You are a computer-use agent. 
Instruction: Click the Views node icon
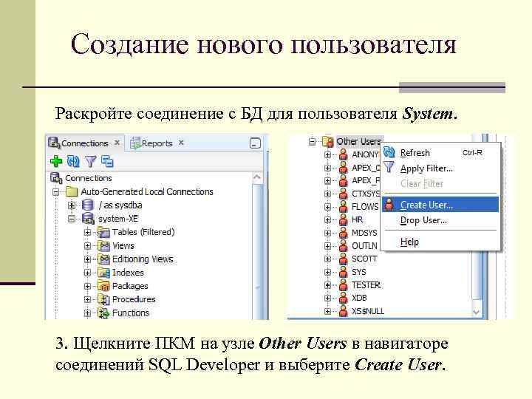103,245
